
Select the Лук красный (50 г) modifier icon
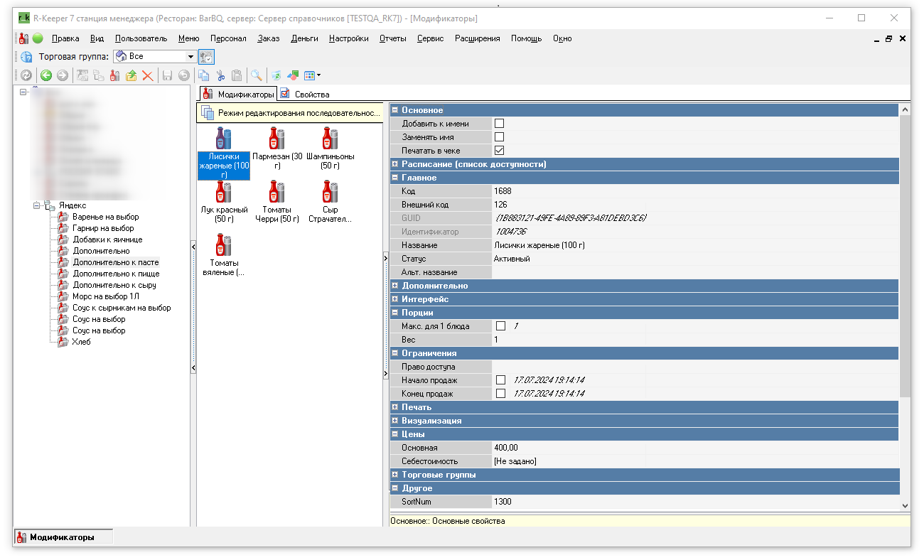224,192
